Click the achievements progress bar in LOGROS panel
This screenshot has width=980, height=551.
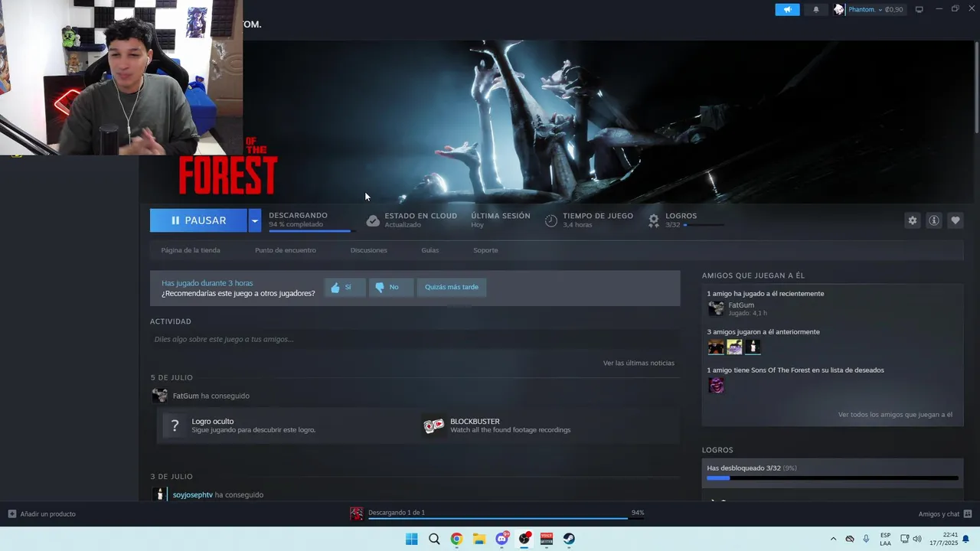[832, 478]
